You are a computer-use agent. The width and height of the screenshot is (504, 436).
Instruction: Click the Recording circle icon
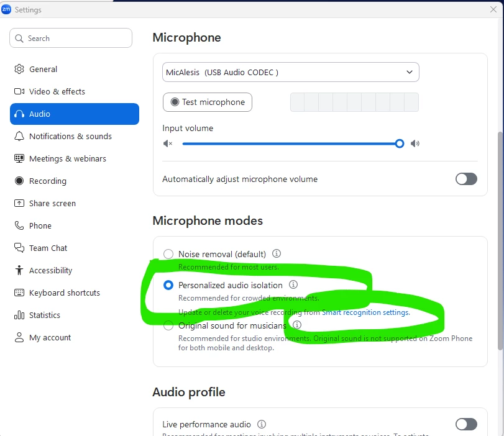coord(19,181)
